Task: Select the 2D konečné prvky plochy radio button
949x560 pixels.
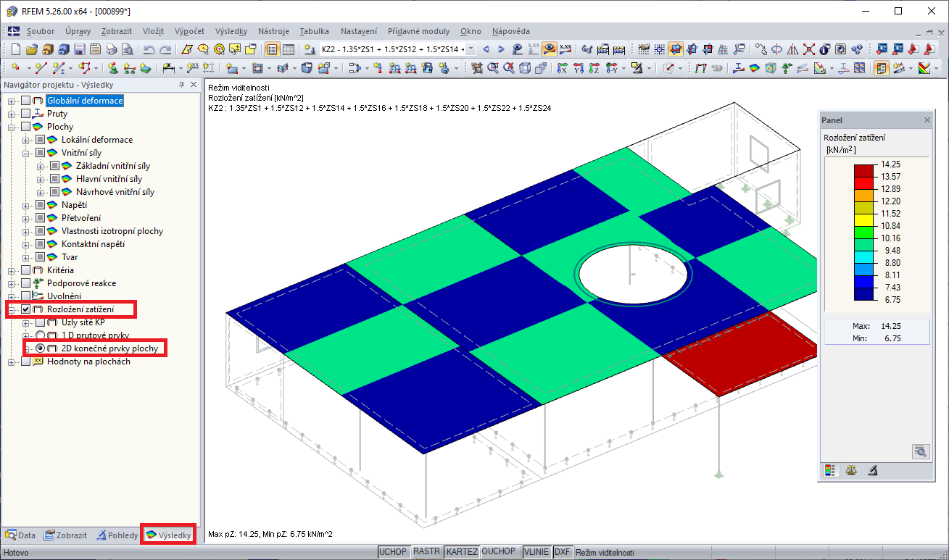Action: [x=41, y=348]
